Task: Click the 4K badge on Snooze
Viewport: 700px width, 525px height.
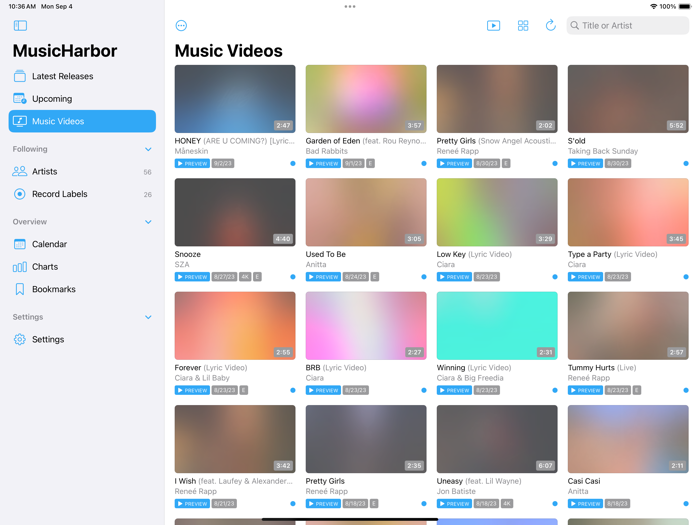Action: (x=245, y=277)
